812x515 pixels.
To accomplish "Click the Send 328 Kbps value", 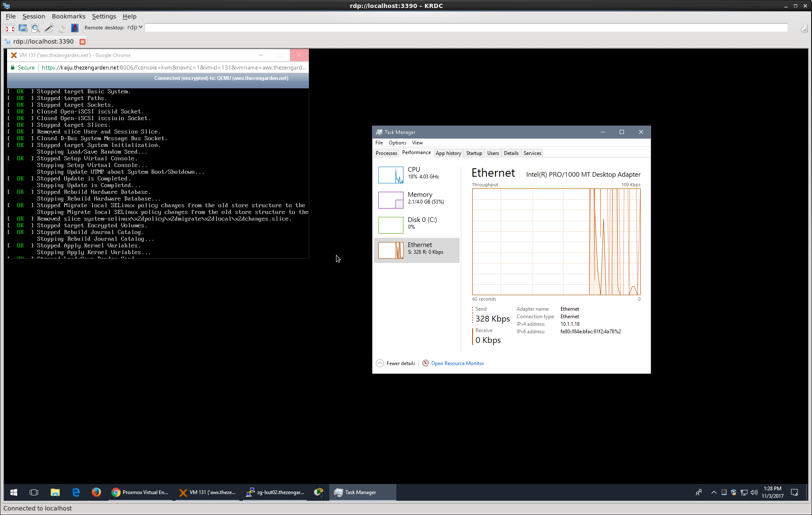I will pos(493,319).
